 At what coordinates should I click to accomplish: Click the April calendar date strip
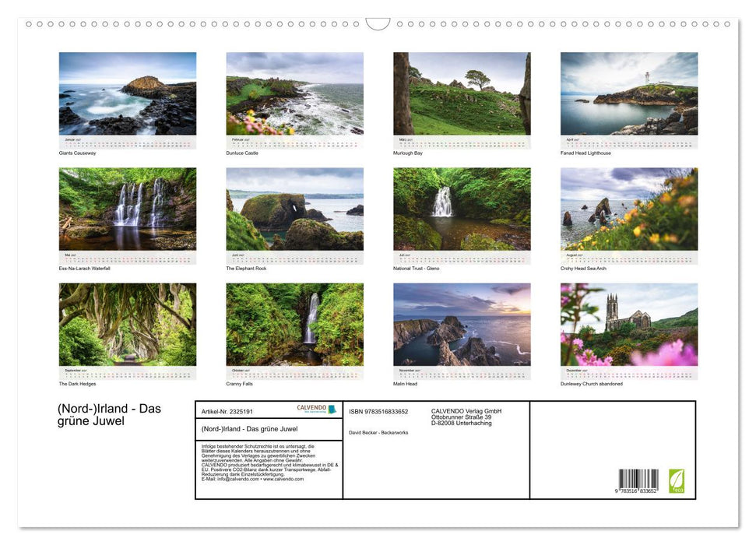pyautogui.click(x=629, y=142)
